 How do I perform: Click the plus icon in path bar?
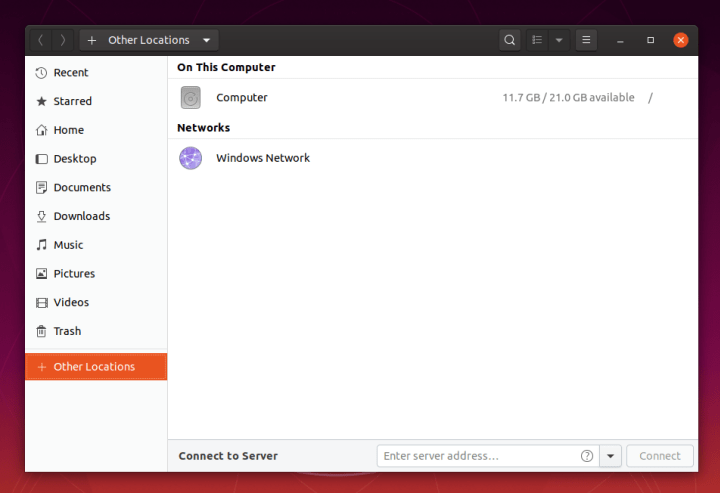click(92, 40)
